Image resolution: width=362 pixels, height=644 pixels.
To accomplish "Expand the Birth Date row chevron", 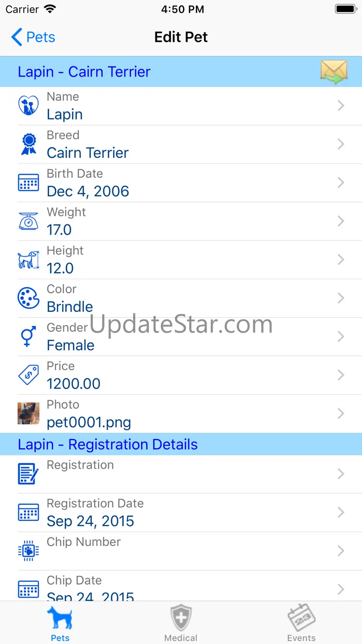I will [341, 182].
